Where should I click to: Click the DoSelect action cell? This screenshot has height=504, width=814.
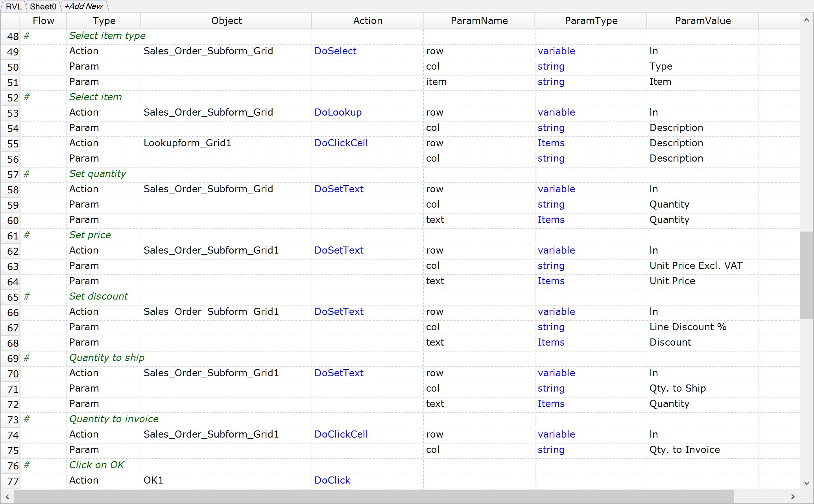click(335, 51)
